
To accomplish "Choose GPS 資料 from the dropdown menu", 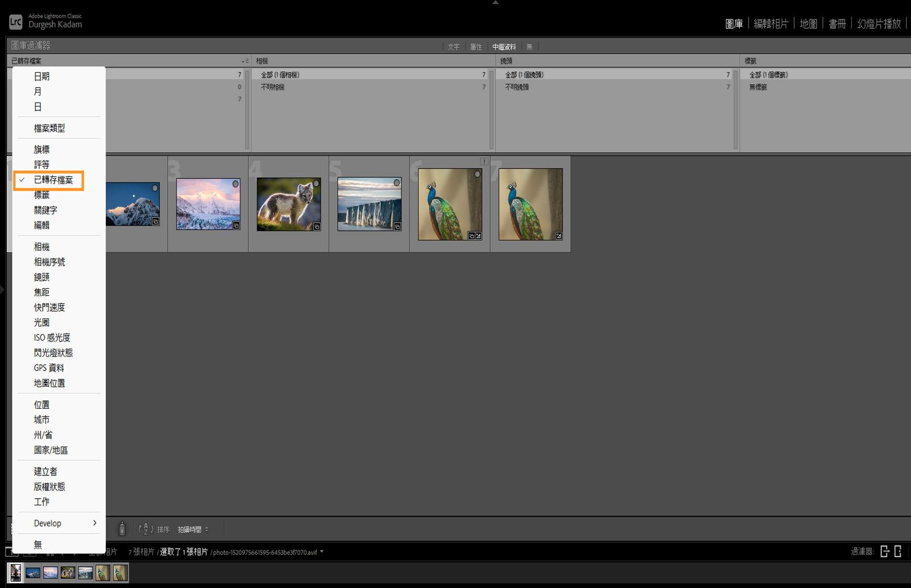I will pyautogui.click(x=48, y=368).
